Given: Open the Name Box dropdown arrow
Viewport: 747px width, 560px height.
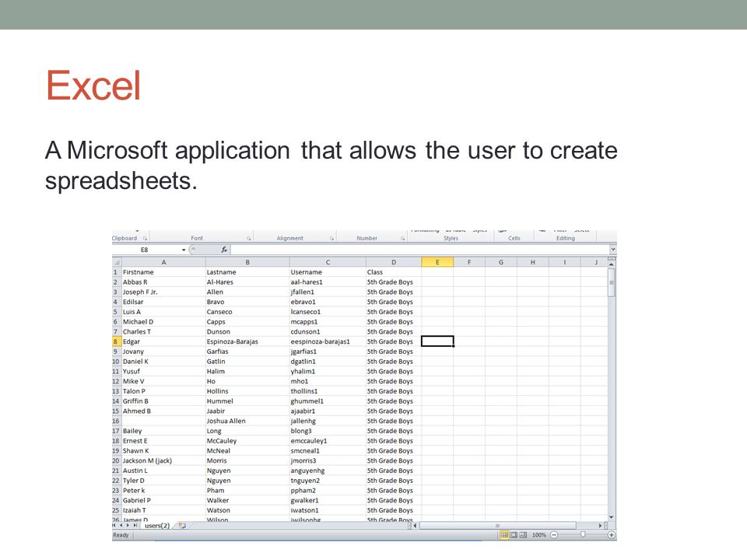Looking at the screenshot, I should [x=184, y=250].
